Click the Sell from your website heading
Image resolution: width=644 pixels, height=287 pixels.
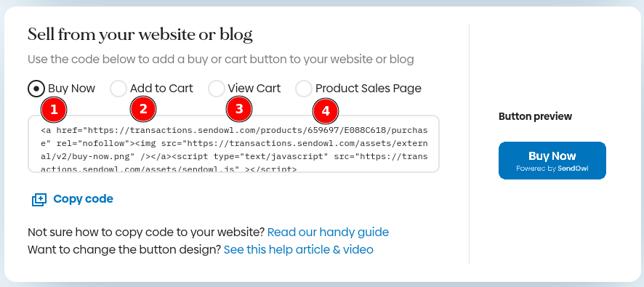click(140, 36)
